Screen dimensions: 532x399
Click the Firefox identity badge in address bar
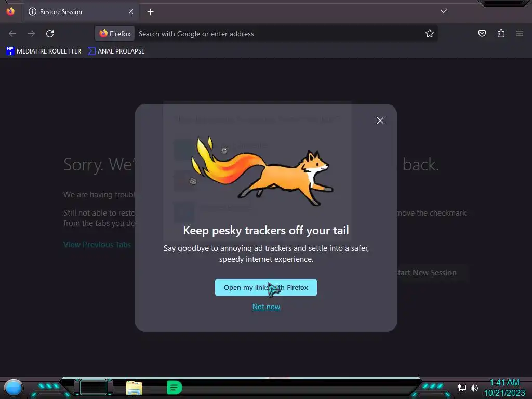[x=115, y=34]
